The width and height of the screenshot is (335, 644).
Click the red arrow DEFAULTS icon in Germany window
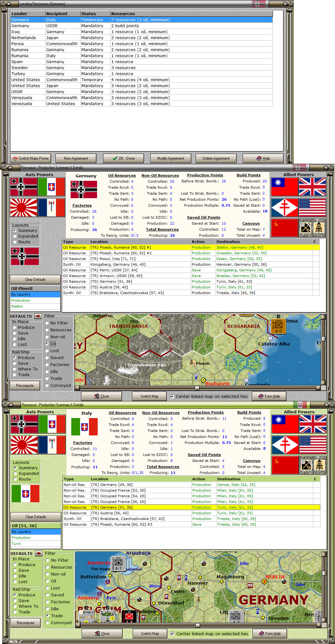coord(38,316)
